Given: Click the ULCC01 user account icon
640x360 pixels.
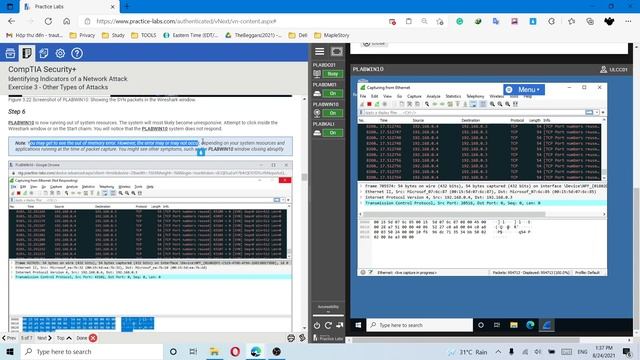Looking at the screenshot, I should (603, 69).
